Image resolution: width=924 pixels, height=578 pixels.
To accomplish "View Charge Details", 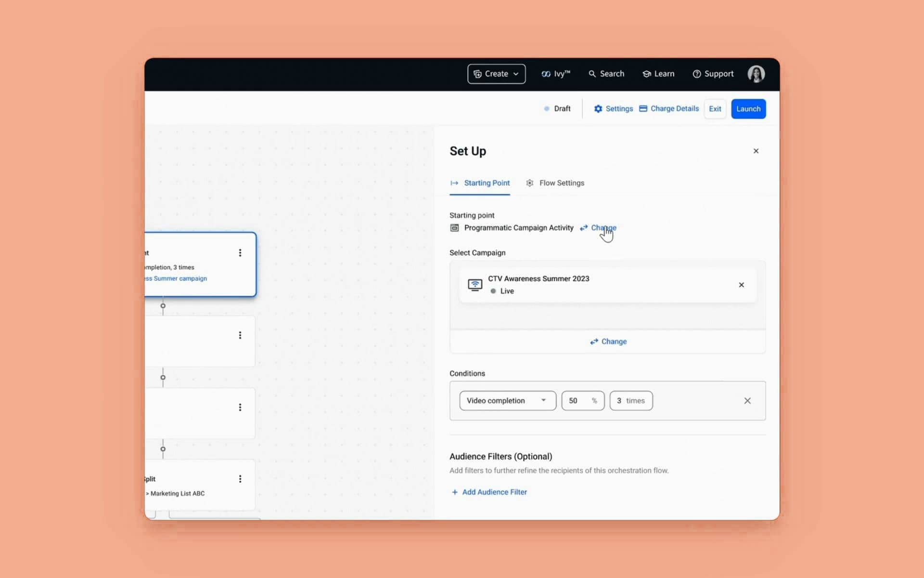I will [x=669, y=109].
